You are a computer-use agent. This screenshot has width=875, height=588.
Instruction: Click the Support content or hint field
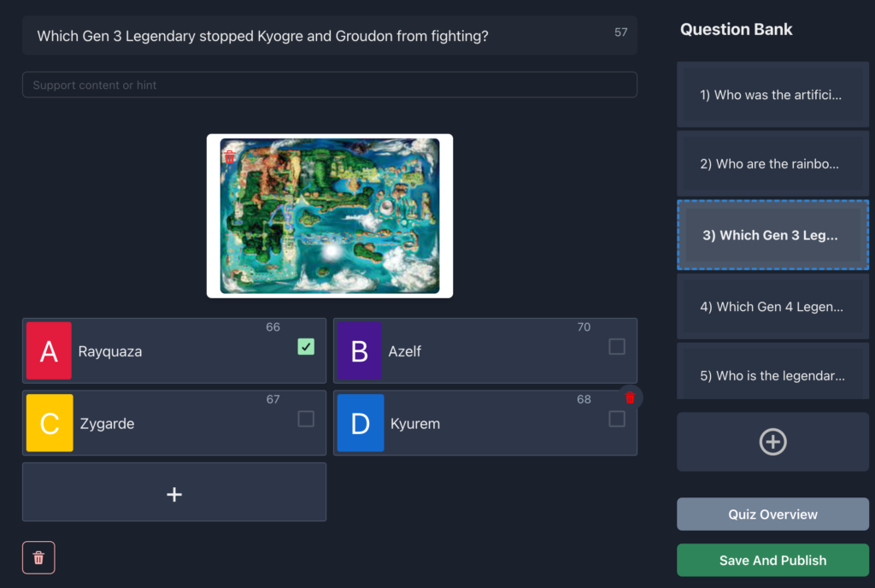click(x=329, y=85)
